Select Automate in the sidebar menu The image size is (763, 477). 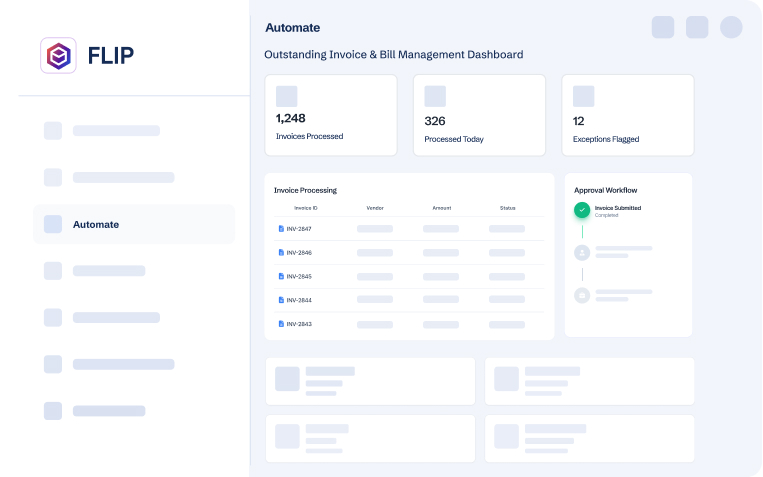tap(96, 225)
